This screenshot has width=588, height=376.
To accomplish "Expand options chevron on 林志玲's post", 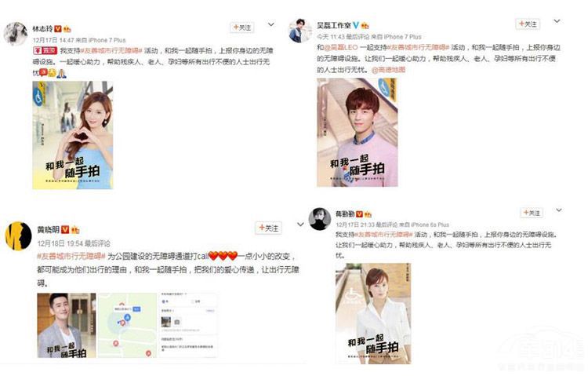I will click(271, 24).
